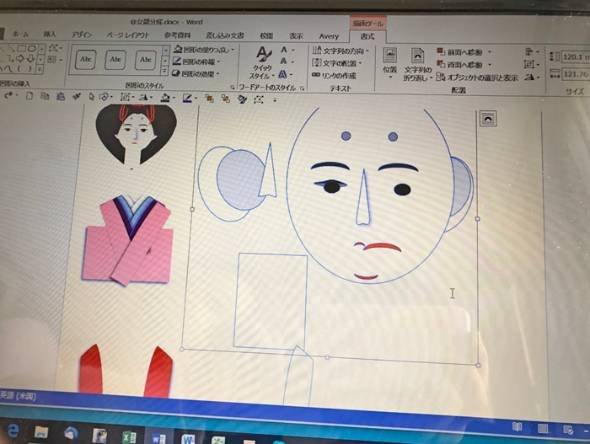
Task: Switch to the 差し込み文書 (Mailings) tab
Action: click(x=225, y=36)
